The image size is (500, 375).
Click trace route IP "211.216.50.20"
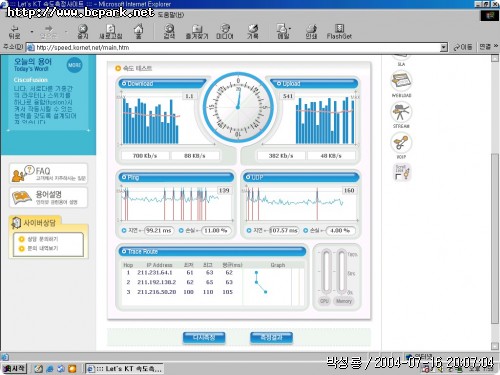coord(156,292)
